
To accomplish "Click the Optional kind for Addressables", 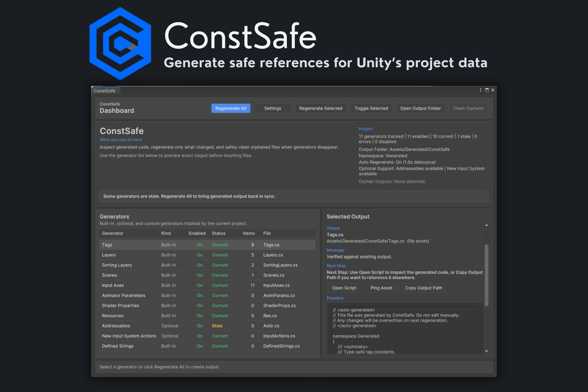I will (x=170, y=326).
